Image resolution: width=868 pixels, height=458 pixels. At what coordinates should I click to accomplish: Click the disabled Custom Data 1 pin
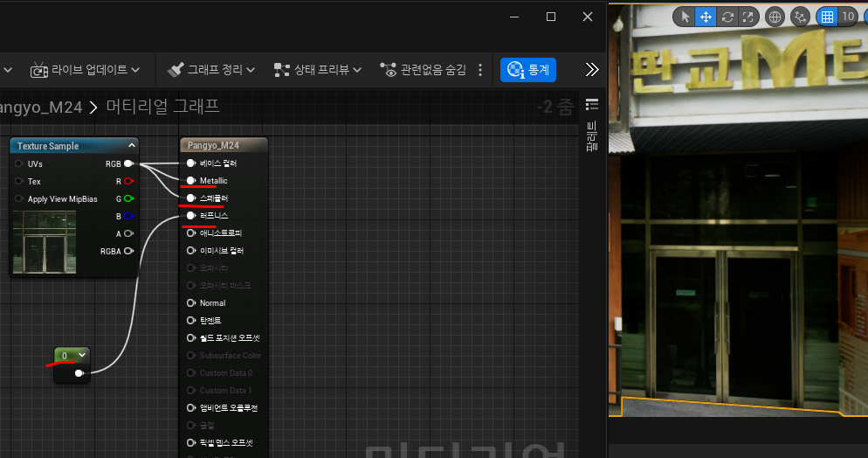191,391
